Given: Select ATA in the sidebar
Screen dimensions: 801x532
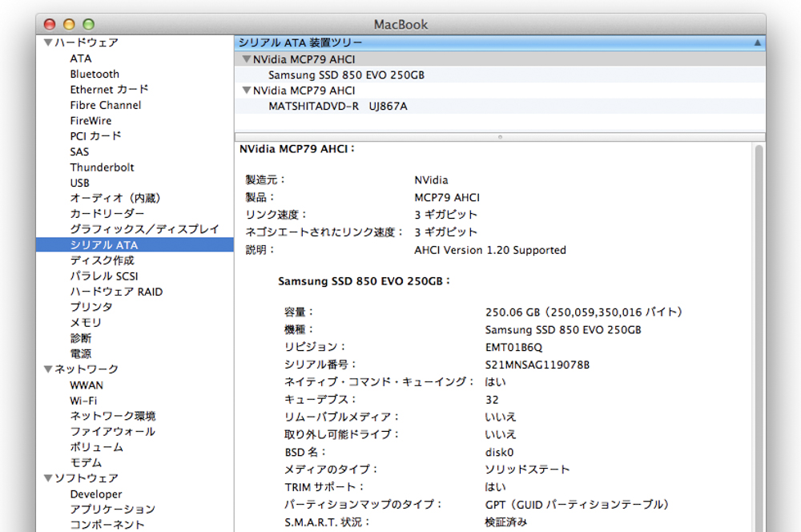Looking at the screenshot, I should (81, 58).
